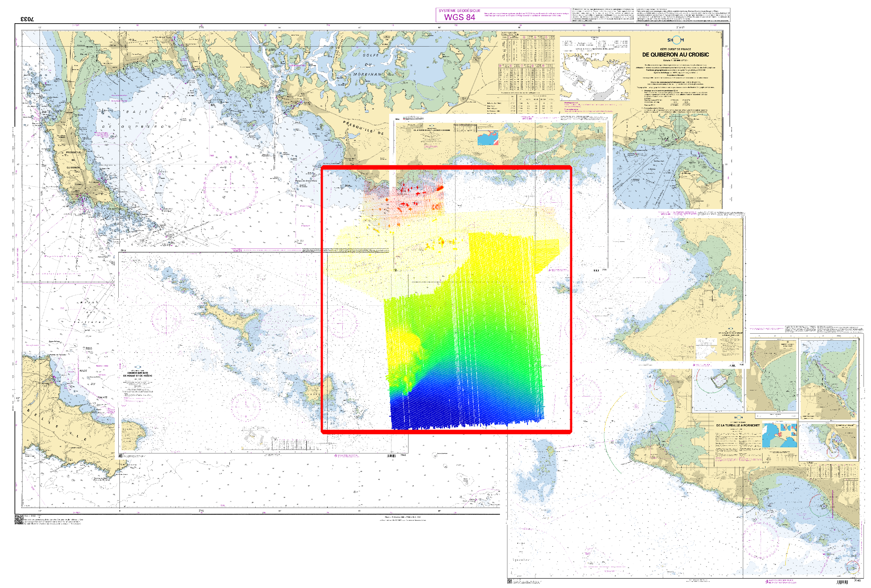Click the blue index diagram in Turballe chart

click(x=779, y=434)
